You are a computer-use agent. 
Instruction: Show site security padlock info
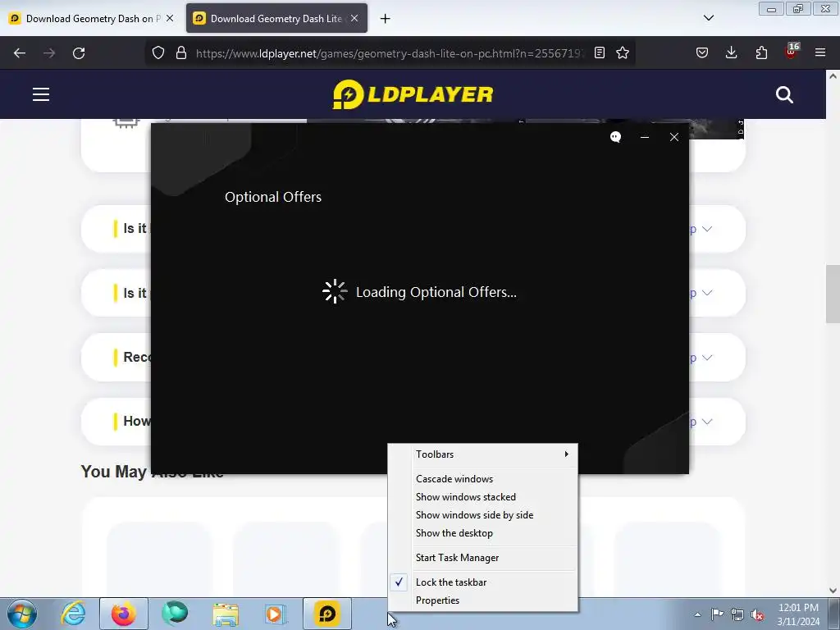[181, 53]
